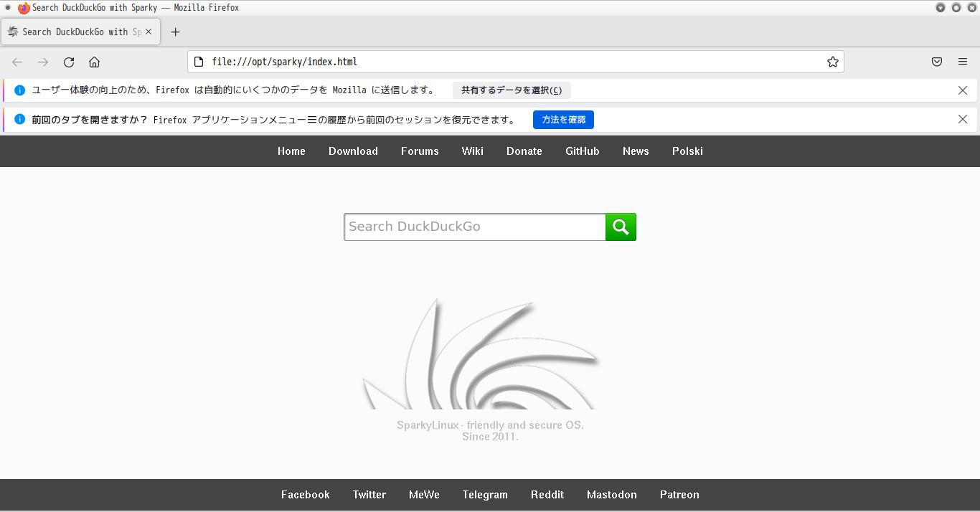Open the Pocket save icon
This screenshot has width=980, height=512.
pyautogui.click(x=937, y=62)
